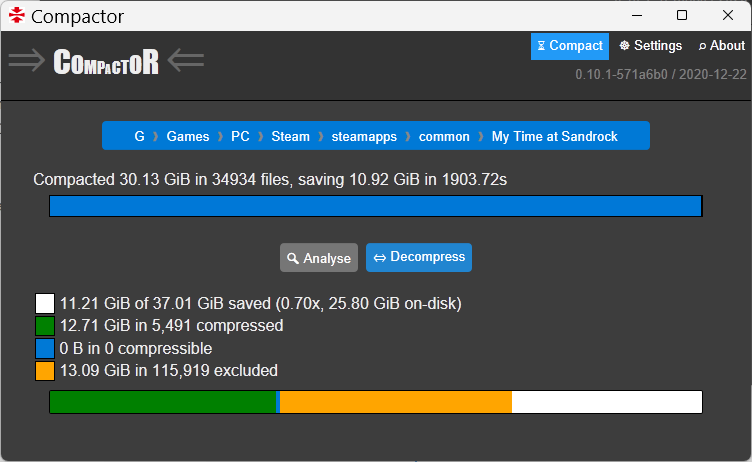Click the Analyse button
This screenshot has height=462, width=752.
click(x=318, y=258)
